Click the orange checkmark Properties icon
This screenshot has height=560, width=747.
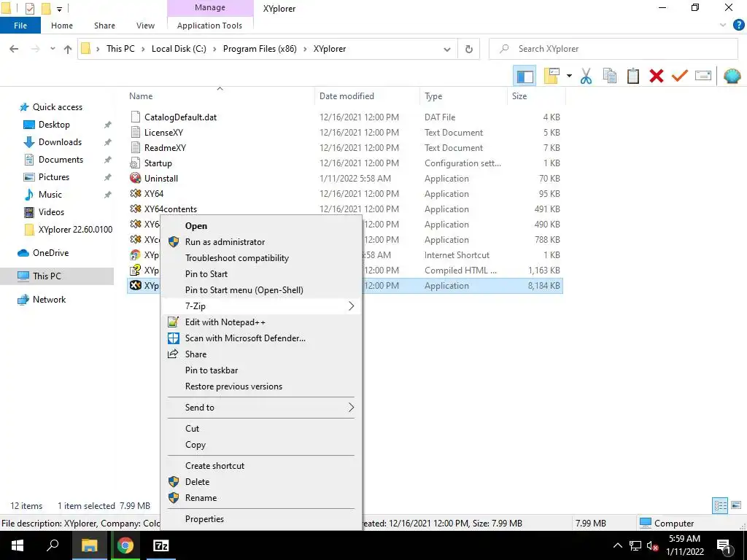pyautogui.click(x=679, y=76)
